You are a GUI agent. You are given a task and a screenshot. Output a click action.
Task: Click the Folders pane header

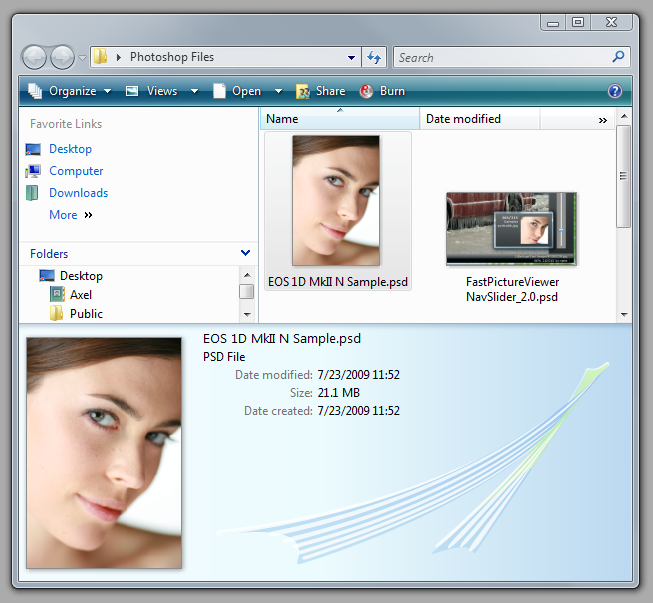(x=139, y=254)
